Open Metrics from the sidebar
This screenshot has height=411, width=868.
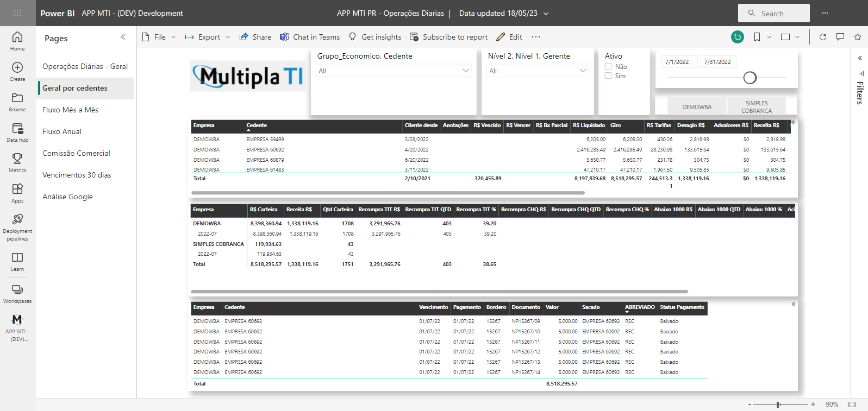click(x=17, y=163)
